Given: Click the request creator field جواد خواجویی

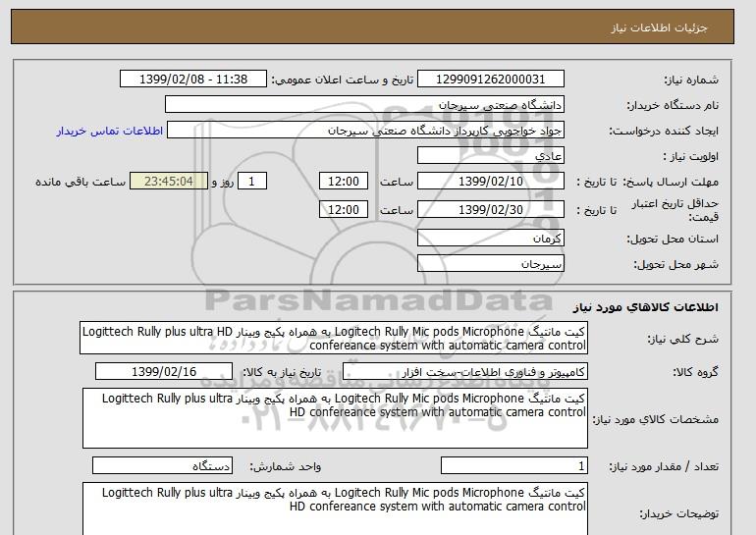Looking at the screenshot, I should click(365, 131).
